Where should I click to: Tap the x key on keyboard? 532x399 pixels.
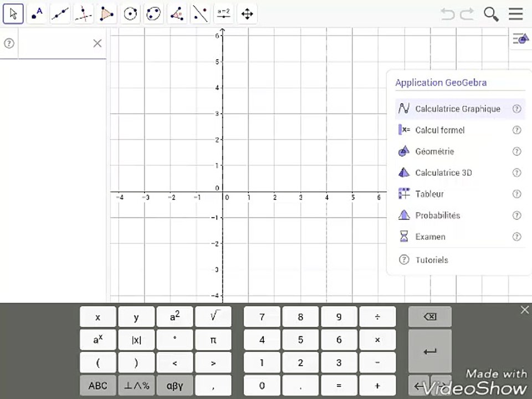[x=98, y=317]
